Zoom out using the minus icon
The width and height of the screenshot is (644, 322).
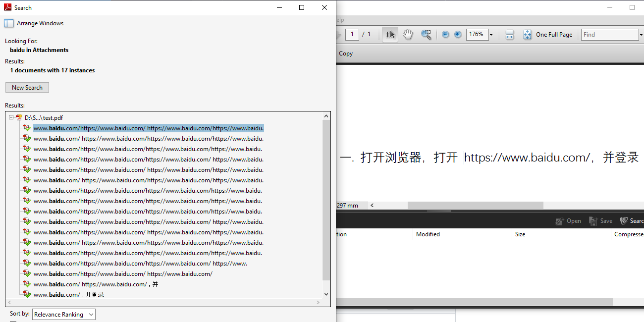[445, 34]
